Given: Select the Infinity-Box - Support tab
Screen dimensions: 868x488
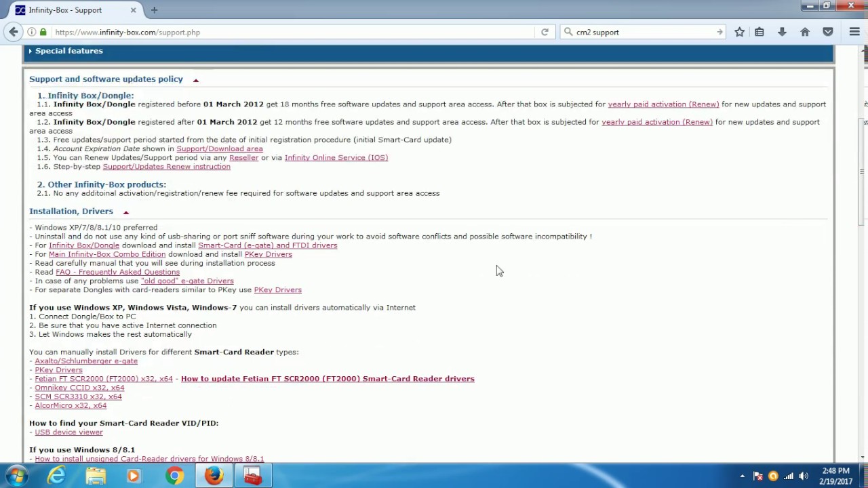Looking at the screenshot, I should (75, 10).
